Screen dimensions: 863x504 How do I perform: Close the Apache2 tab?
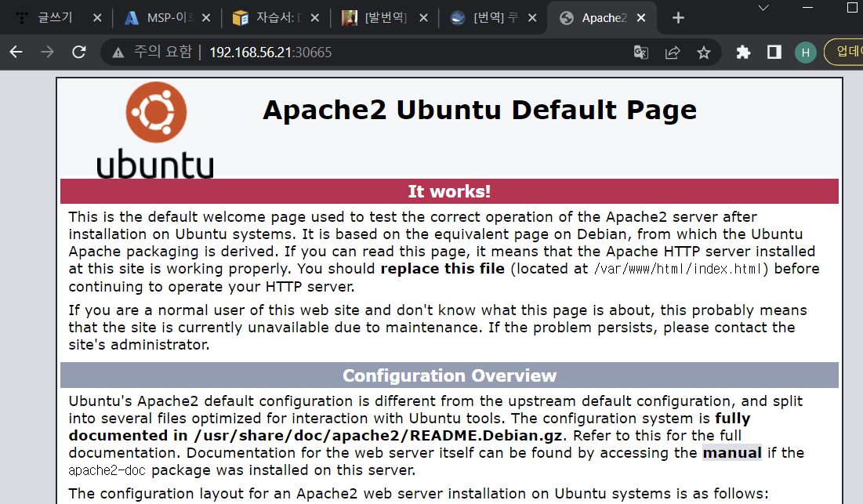(641, 18)
